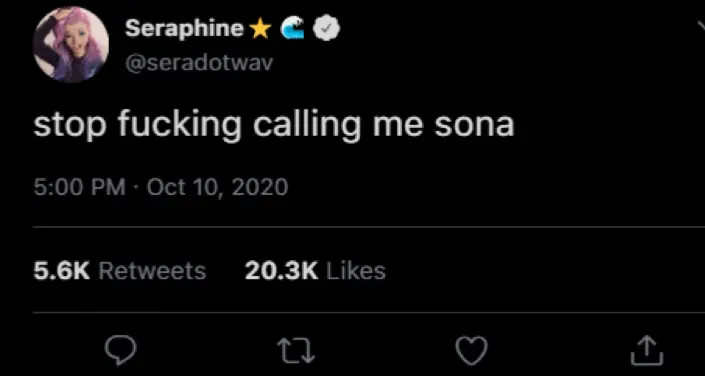Click the yellow star emoji in name
Image resolution: width=705 pixels, height=376 pixels.
click(260, 30)
